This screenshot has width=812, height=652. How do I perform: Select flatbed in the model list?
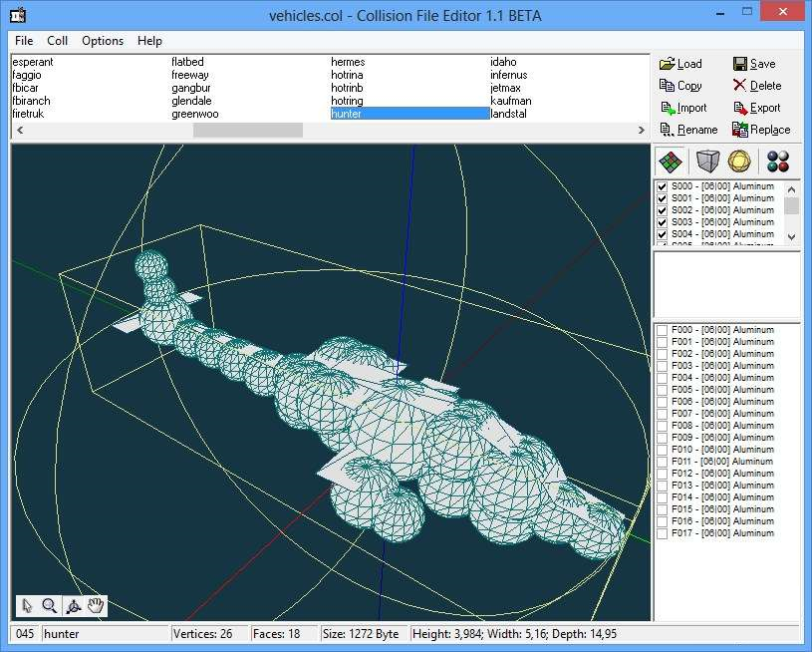[x=187, y=62]
